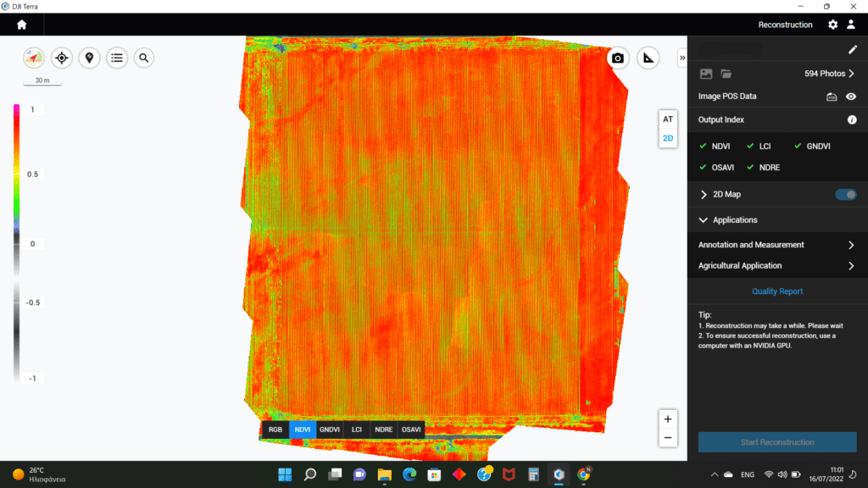Open Windows Start menu
Viewport: 868px width, 488px height.
(285, 474)
